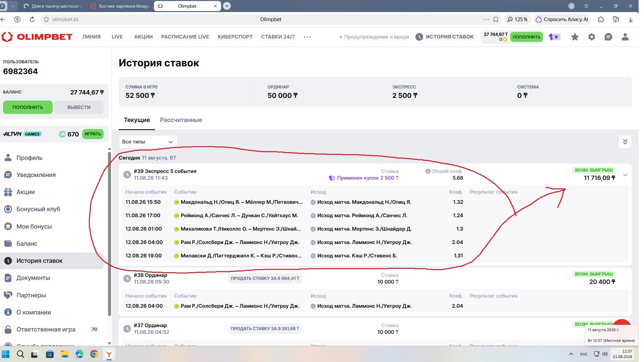Open Спросить Алису AI assistant button
Screen dimensions: 644x362
(562, 19)
